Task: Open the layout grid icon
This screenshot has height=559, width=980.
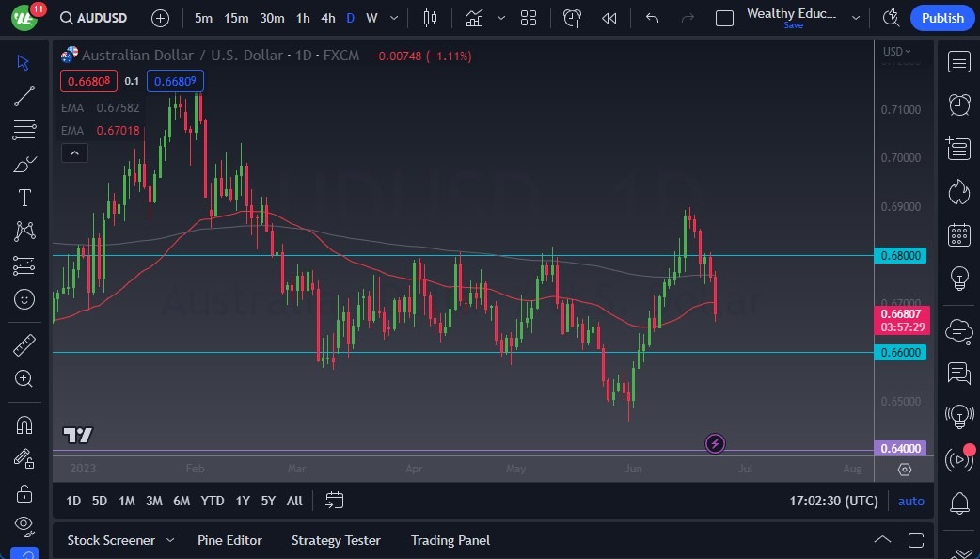Action: click(529, 18)
